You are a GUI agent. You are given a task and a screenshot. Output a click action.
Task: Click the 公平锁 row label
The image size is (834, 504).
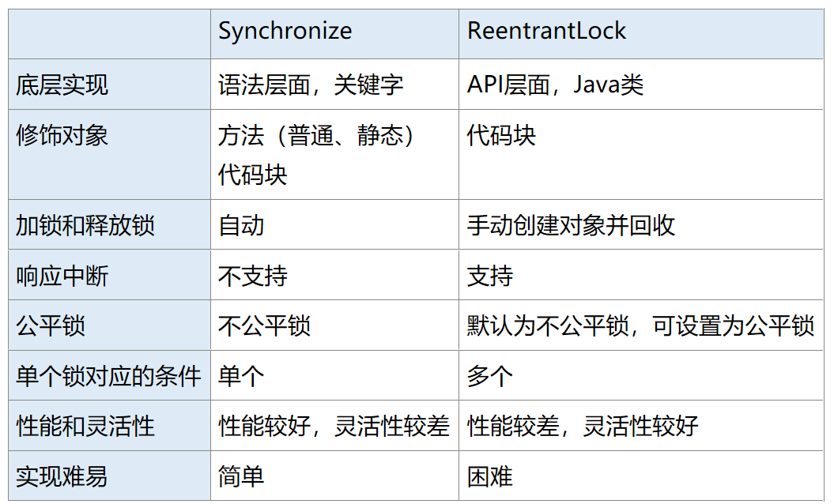coord(51,326)
